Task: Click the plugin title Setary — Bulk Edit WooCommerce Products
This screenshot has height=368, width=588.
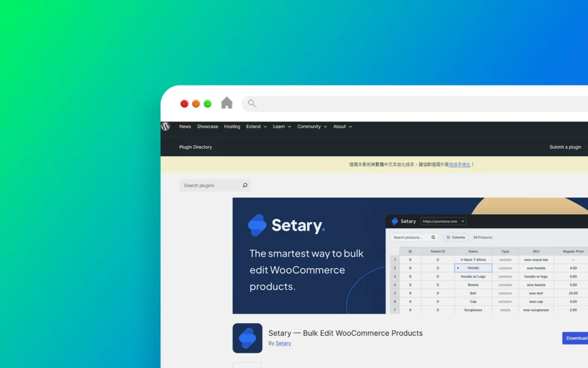Action: [x=345, y=333]
